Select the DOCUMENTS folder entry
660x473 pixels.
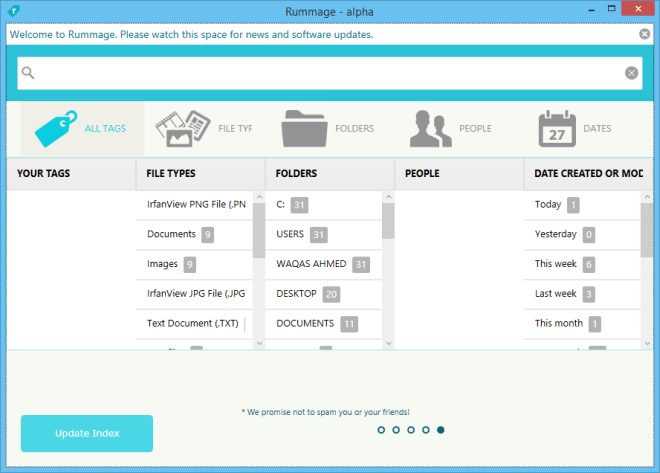(x=324, y=324)
